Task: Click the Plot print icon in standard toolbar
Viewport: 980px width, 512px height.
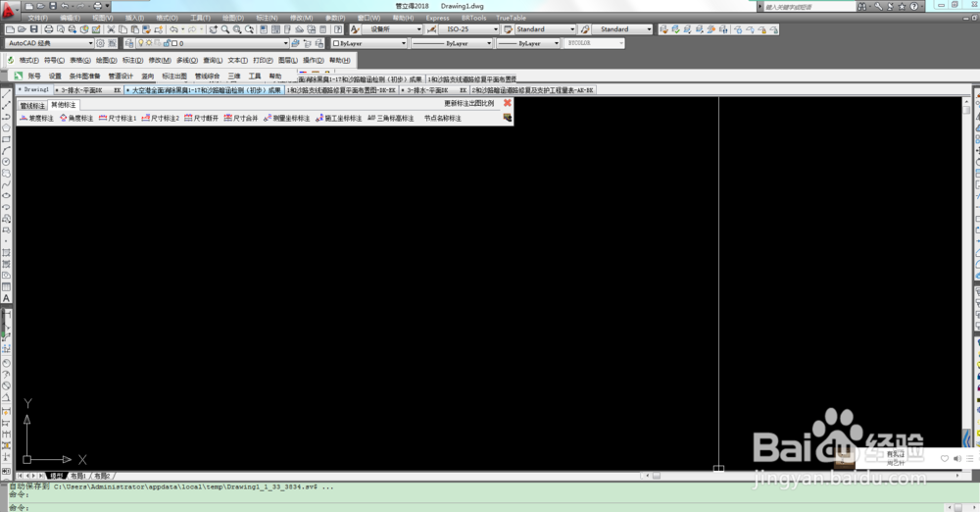Action: click(49, 29)
